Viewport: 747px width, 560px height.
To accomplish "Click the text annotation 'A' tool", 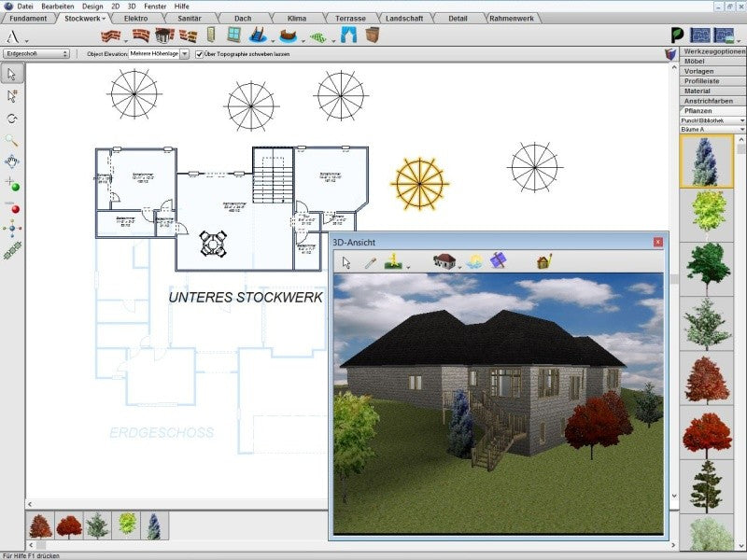I will click(12, 35).
